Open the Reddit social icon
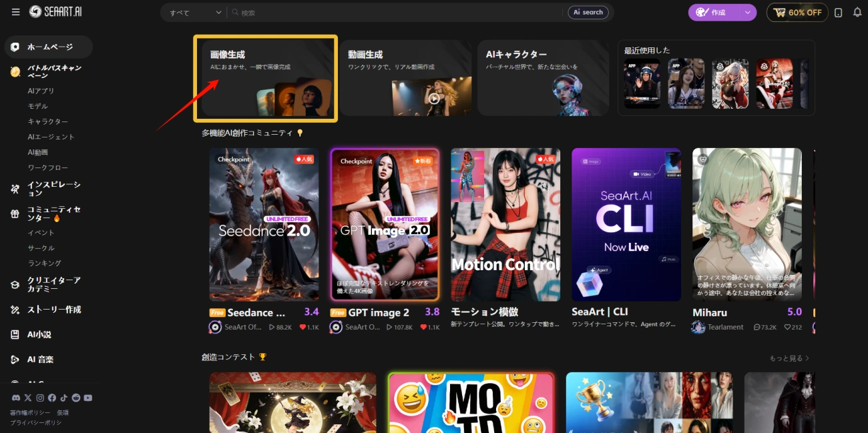Viewport: 868px width, 433px height. 76,398
